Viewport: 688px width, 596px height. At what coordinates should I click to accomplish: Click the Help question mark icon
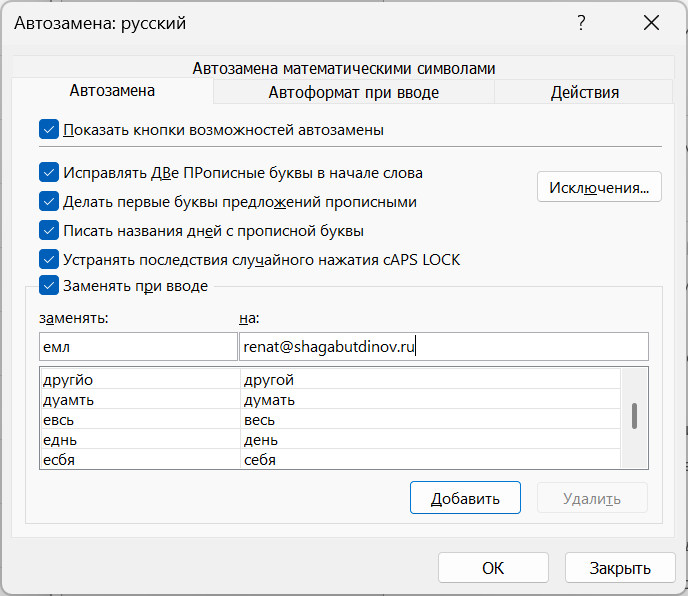[x=582, y=23]
